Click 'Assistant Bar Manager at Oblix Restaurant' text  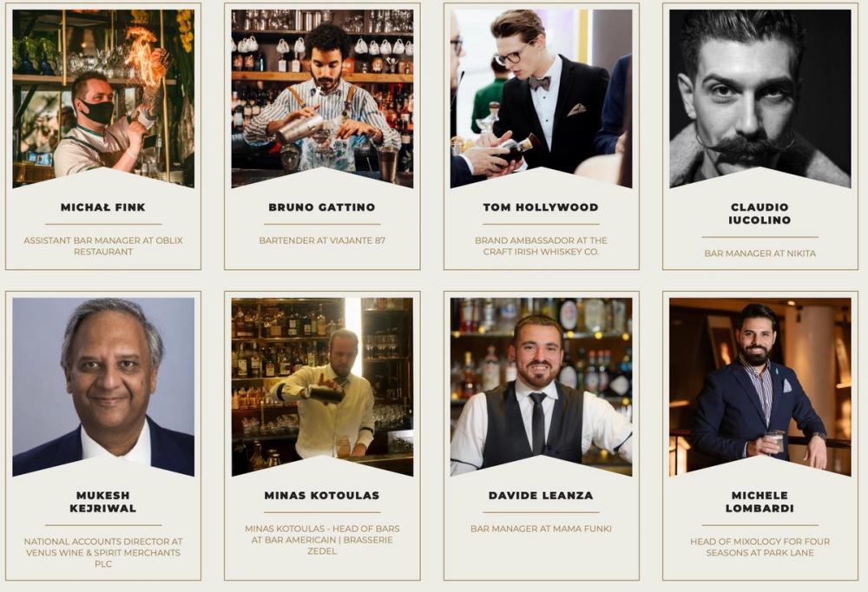(103, 246)
